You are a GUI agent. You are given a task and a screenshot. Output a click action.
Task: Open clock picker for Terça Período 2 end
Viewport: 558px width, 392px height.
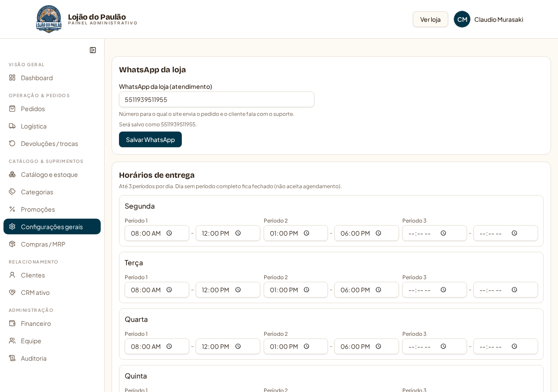[x=378, y=290]
